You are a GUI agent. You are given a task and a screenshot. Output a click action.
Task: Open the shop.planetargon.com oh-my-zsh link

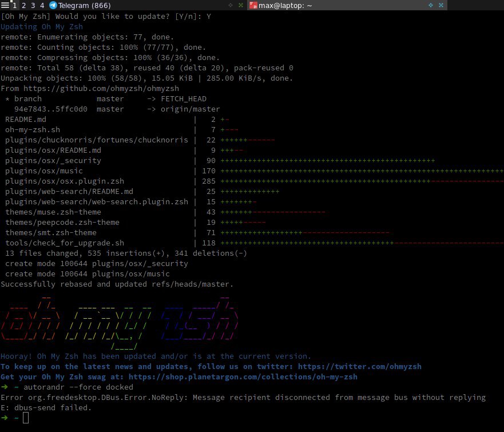(243, 376)
